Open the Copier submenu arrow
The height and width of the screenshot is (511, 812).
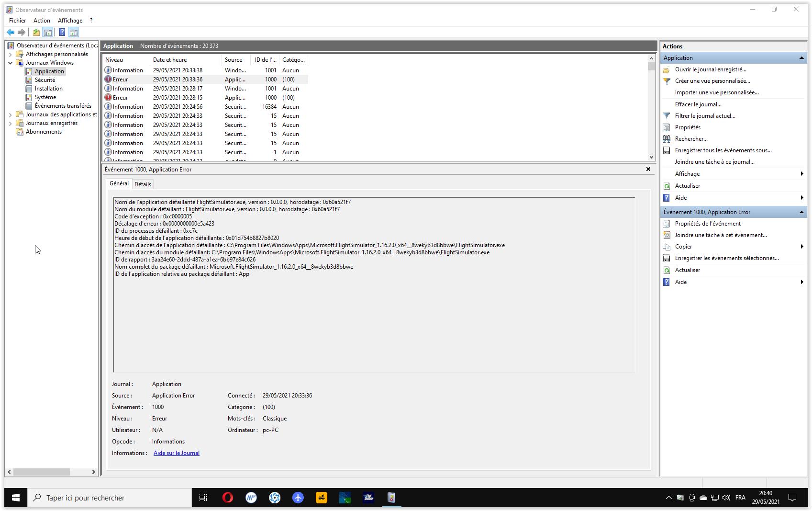point(802,247)
